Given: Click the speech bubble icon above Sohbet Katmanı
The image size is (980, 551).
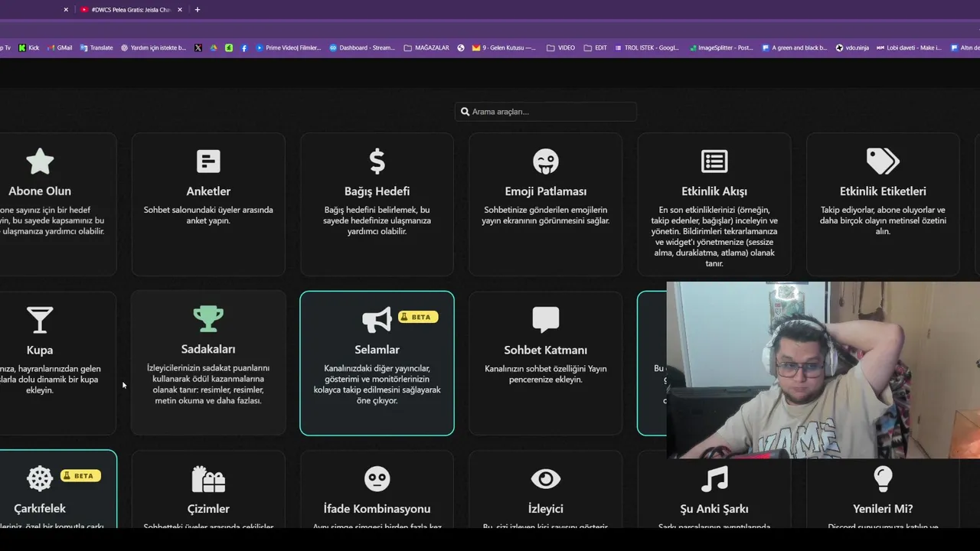Looking at the screenshot, I should pyautogui.click(x=546, y=320).
